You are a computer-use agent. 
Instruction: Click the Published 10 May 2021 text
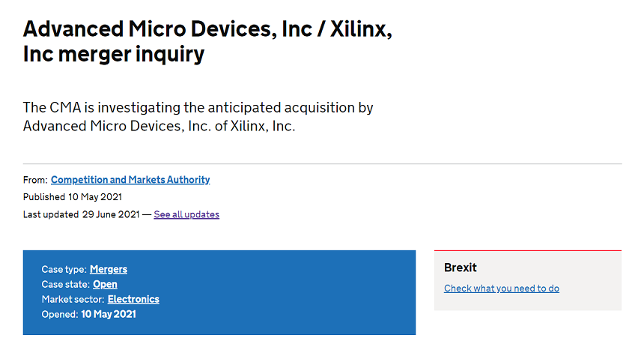(x=73, y=197)
